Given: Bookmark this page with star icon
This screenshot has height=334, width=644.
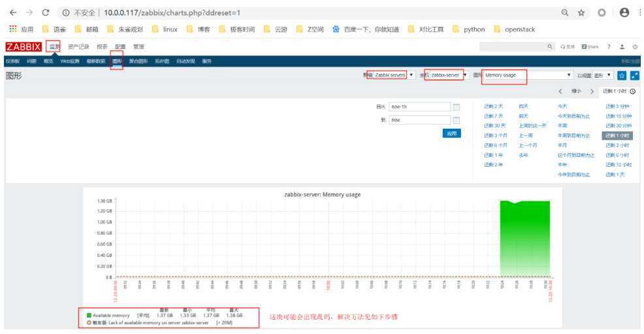Looking at the screenshot, I should pyautogui.click(x=581, y=12).
